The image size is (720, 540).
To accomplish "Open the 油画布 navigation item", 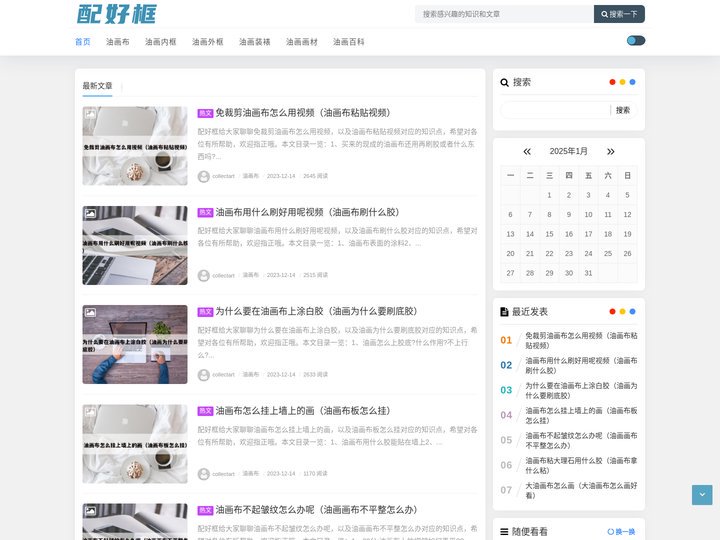I will point(118,42).
